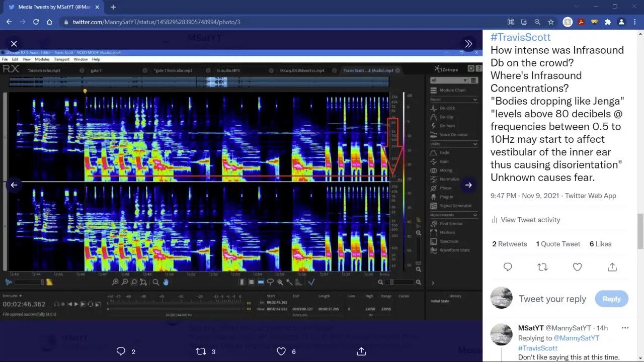Click the share icon in the photo's action bar
The width and height of the screenshot is (644, 362).
[361, 351]
